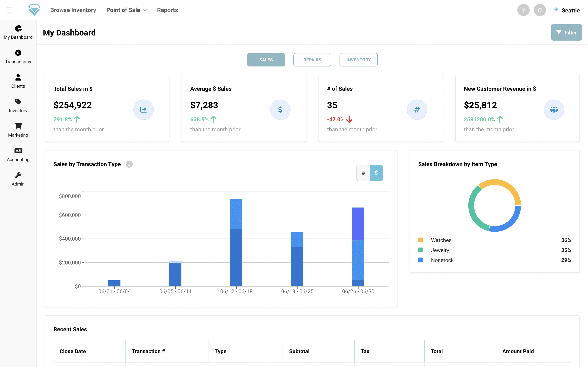Open the hamburger menu icon
The width and height of the screenshot is (588, 367).
(10, 10)
